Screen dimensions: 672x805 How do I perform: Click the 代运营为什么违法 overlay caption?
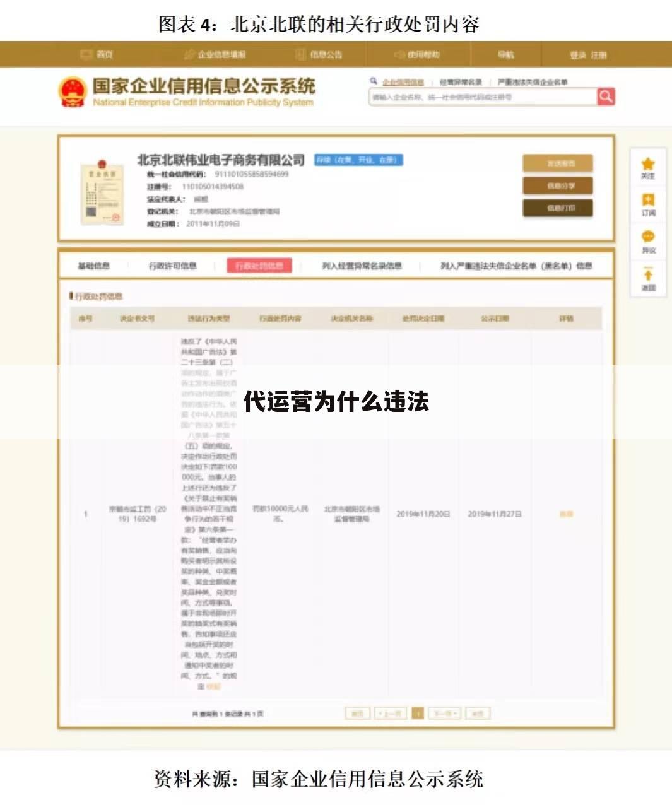click(336, 402)
